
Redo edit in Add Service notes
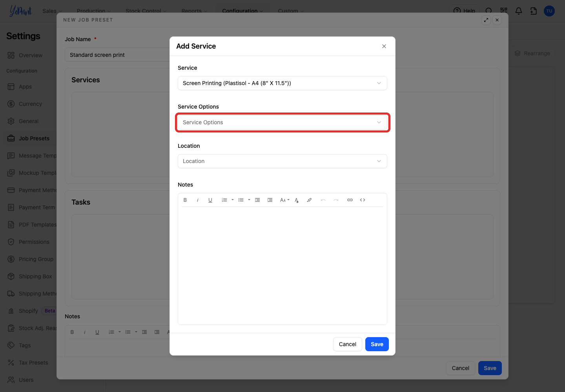(x=336, y=200)
